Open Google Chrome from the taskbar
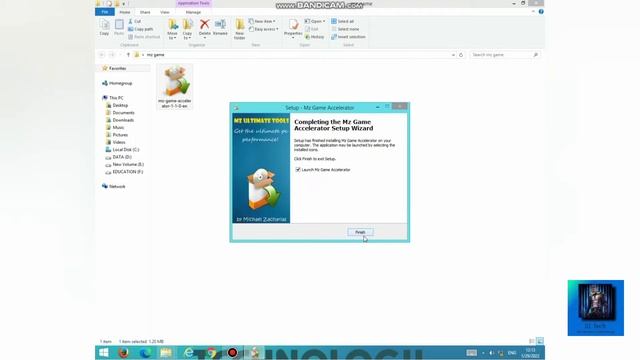 (211, 352)
